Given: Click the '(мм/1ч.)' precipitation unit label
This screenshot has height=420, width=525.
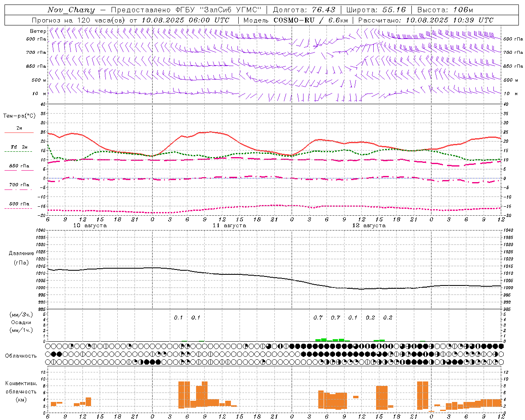Looking at the screenshot, I should pyautogui.click(x=21, y=330).
